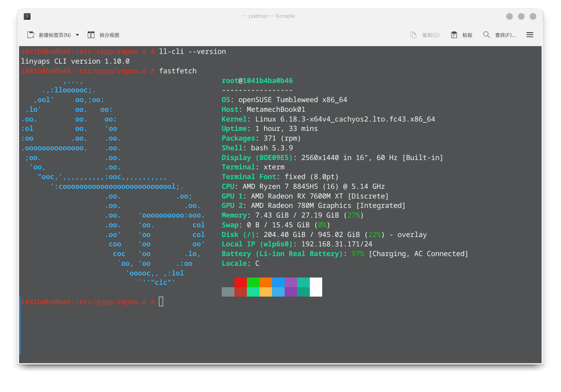The height and width of the screenshot is (392, 561).
Task: Click the 'Swap: 0 B / 15.45 GiB' line
Action: click(x=276, y=225)
